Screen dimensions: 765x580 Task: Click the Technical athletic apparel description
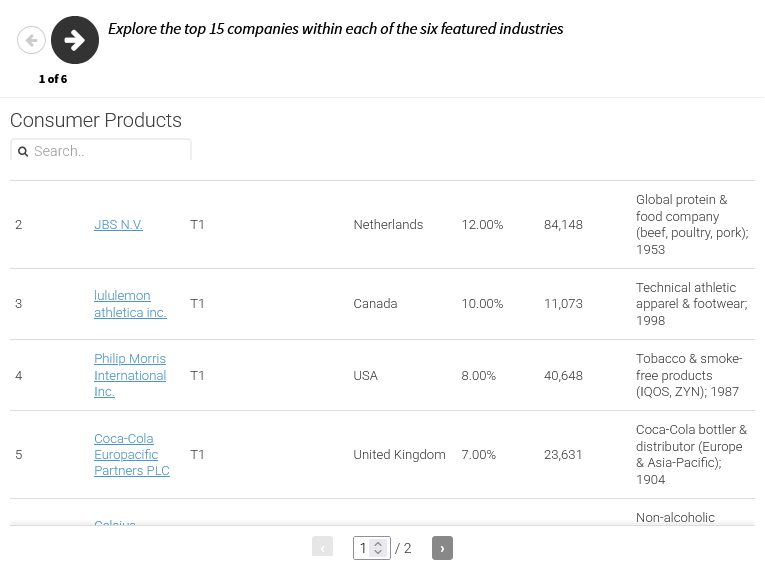(x=691, y=304)
